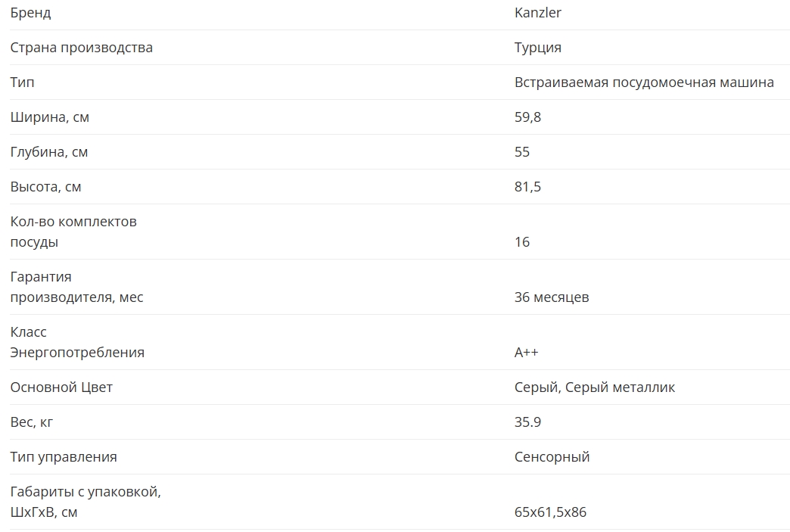The height and width of the screenshot is (532, 790).
Task: Click the Тип управления label
Action: 64,457
